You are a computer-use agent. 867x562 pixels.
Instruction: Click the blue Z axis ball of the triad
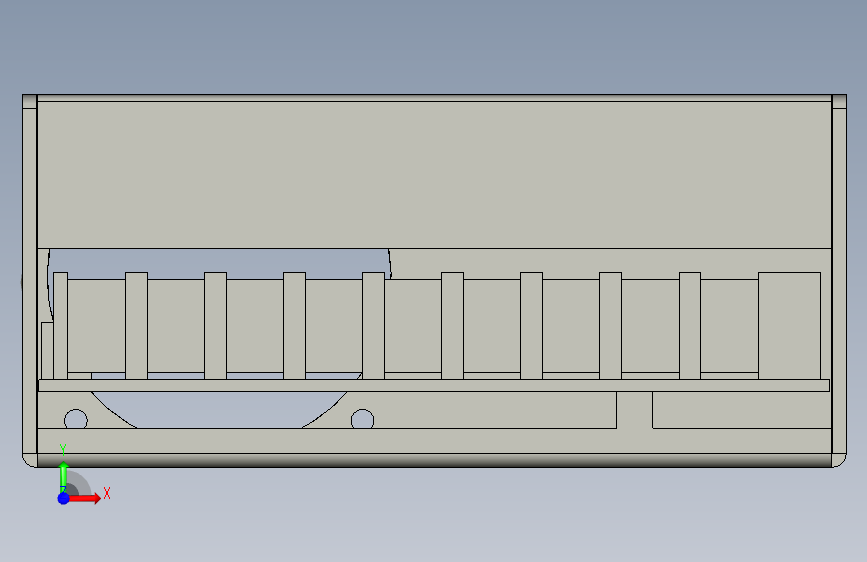64,498
